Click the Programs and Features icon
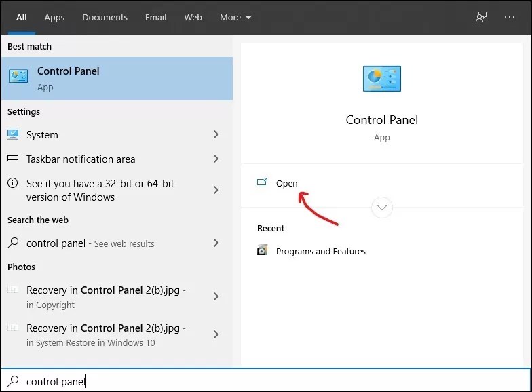The width and height of the screenshot is (532, 392). point(262,250)
